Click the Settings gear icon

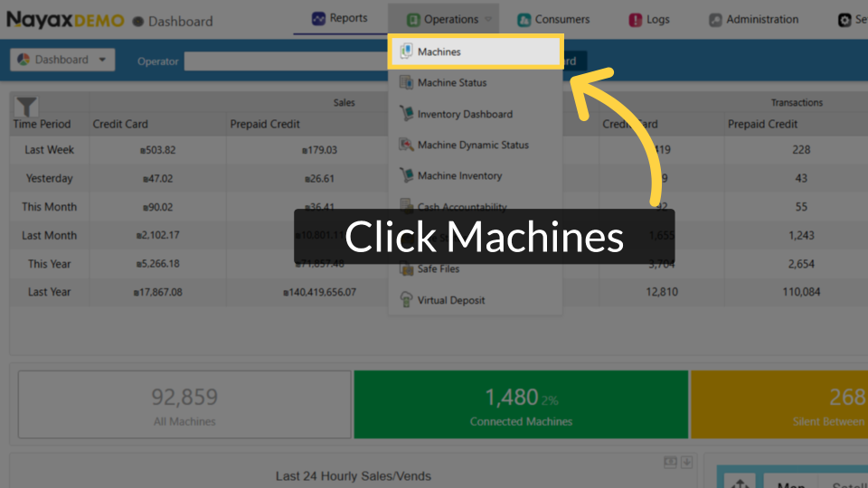(x=844, y=20)
